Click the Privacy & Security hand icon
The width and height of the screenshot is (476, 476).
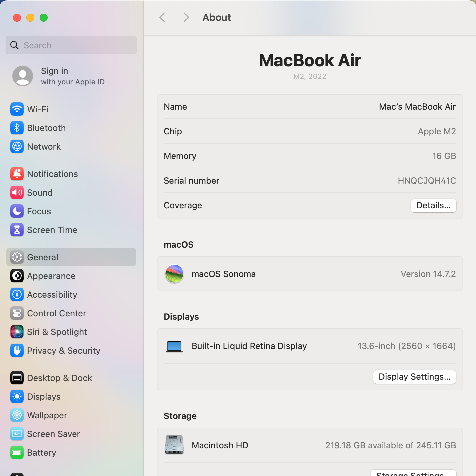[x=17, y=350]
